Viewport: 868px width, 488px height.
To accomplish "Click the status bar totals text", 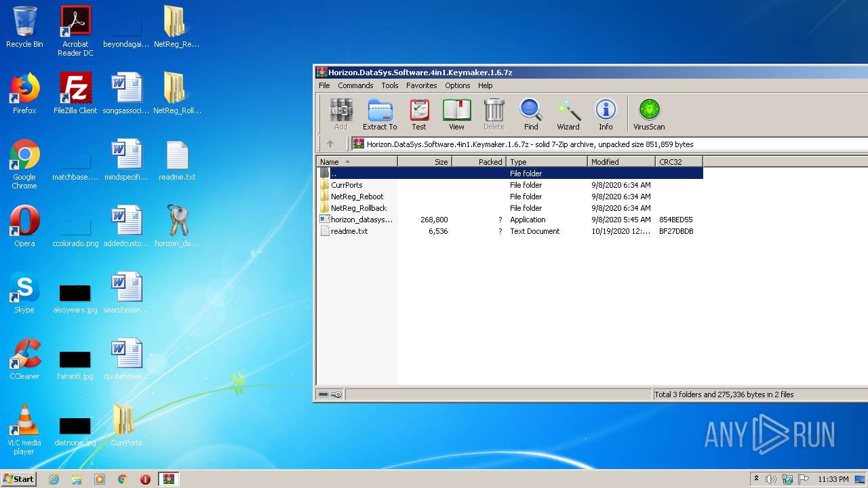I will click(724, 394).
